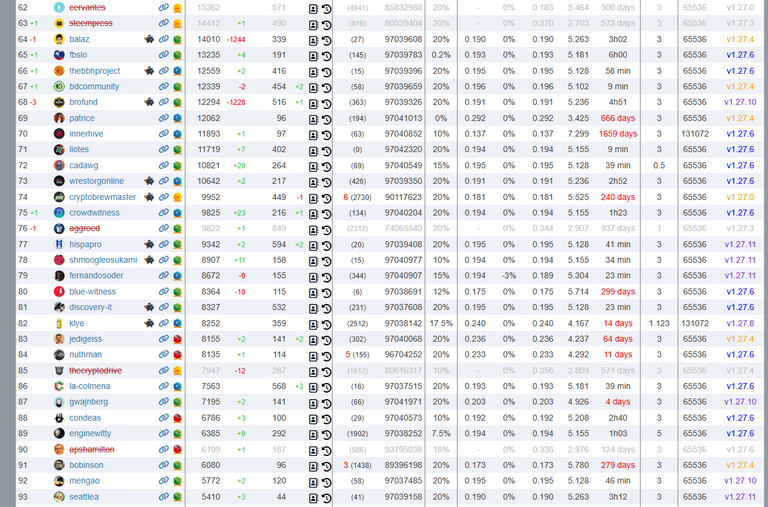Show voters list icon for liotes
The image size is (768, 507).
tap(313, 151)
